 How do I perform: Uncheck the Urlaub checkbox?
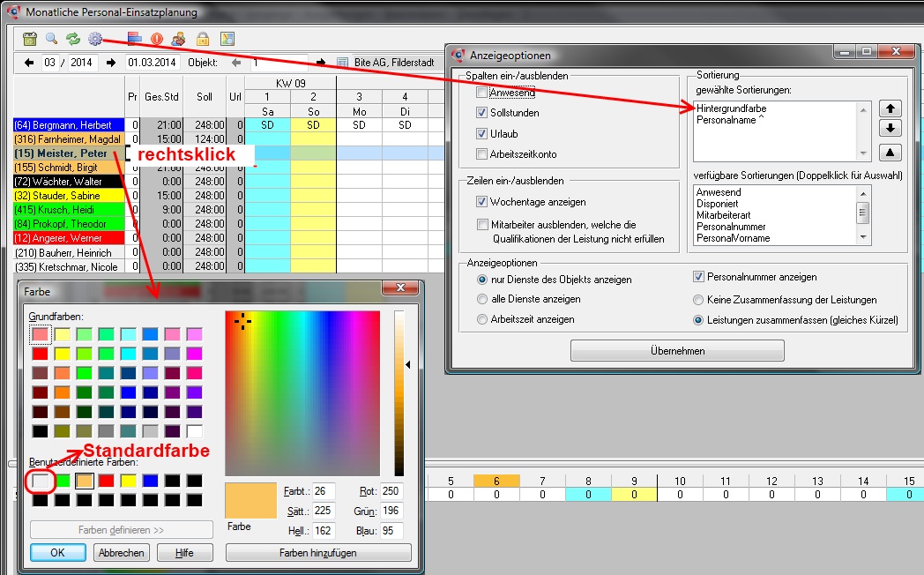coord(482,134)
